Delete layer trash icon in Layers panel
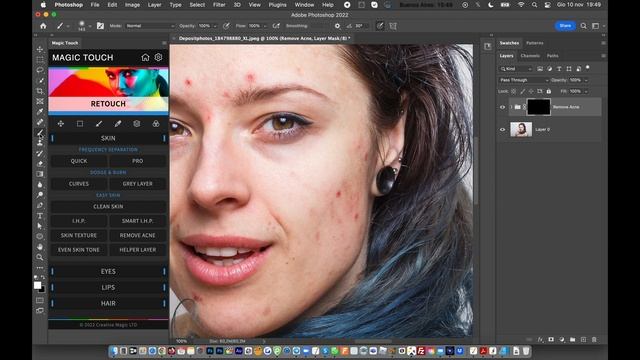Screen dimensions: 640x360 point(594,340)
